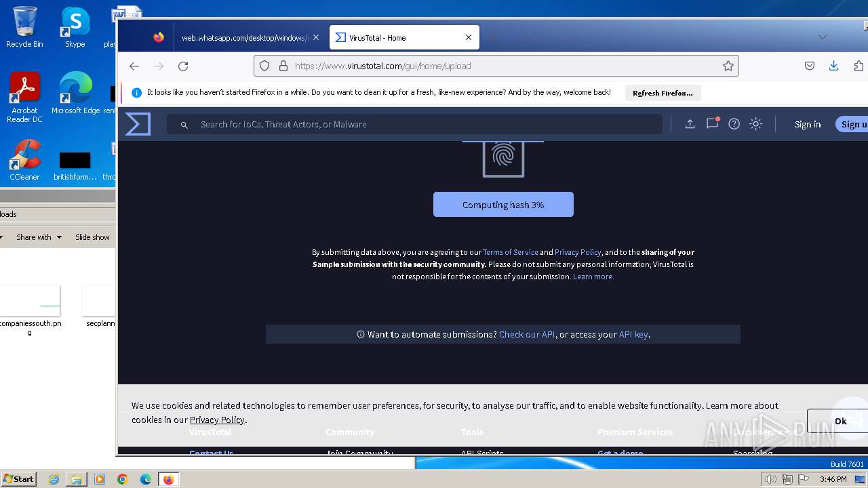Click the Sign up button

click(x=852, y=124)
